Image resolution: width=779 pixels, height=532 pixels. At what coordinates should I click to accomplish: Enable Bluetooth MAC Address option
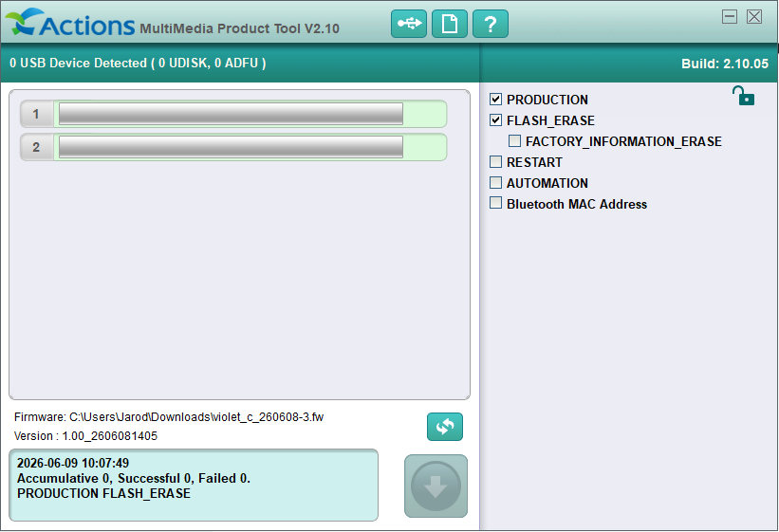(x=495, y=203)
